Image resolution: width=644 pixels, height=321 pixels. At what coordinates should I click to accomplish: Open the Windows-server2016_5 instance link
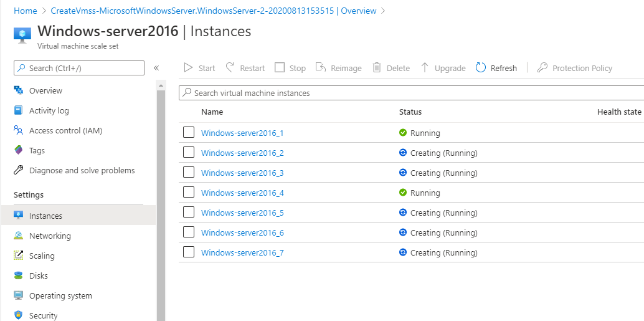click(x=242, y=213)
